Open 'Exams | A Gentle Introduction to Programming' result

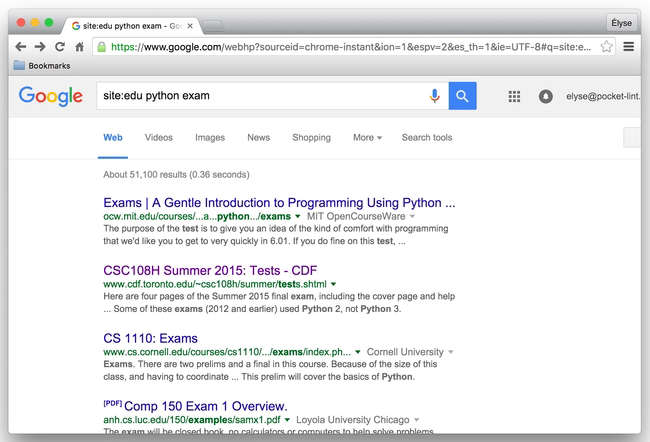[x=279, y=203]
